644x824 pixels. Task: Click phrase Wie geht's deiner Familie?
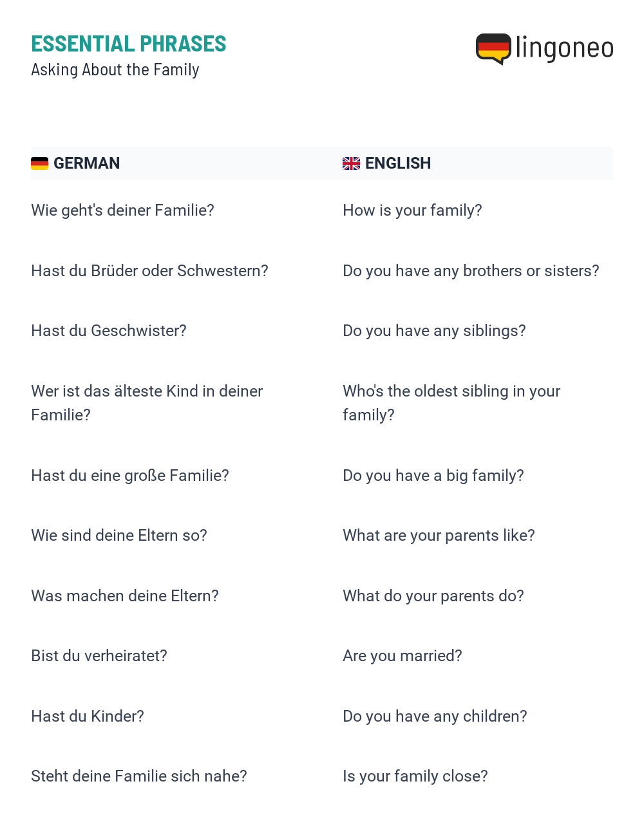tap(122, 211)
